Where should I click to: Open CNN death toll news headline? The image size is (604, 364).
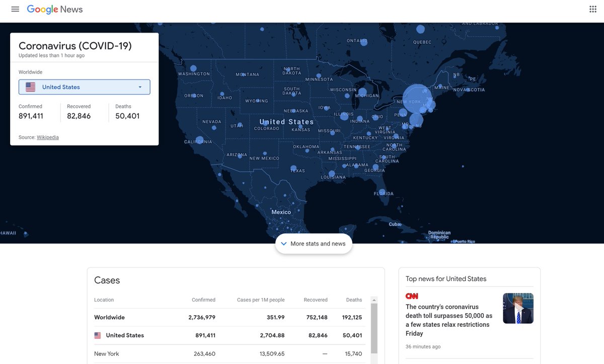[x=449, y=320]
